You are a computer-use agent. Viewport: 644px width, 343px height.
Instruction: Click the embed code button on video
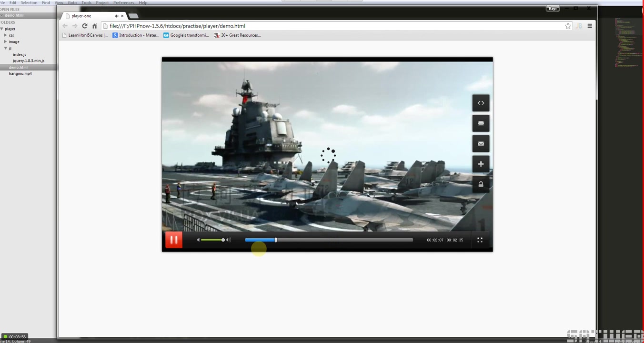coord(481,103)
